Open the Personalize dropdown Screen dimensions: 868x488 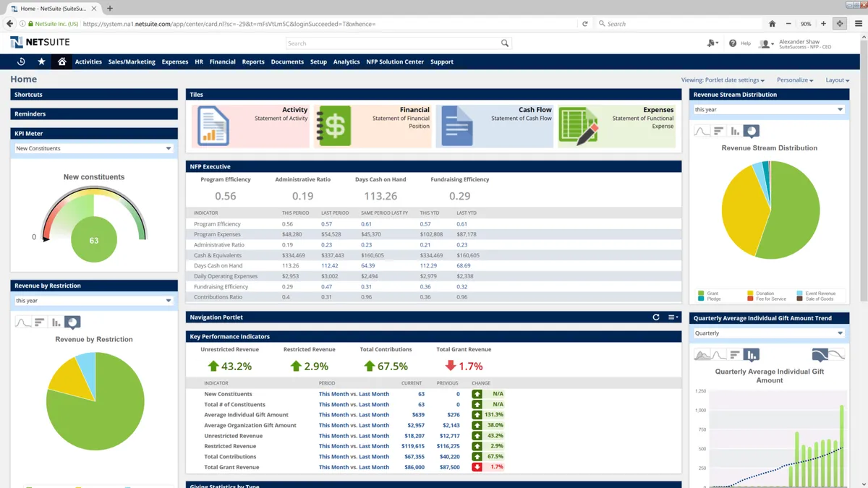(x=795, y=80)
